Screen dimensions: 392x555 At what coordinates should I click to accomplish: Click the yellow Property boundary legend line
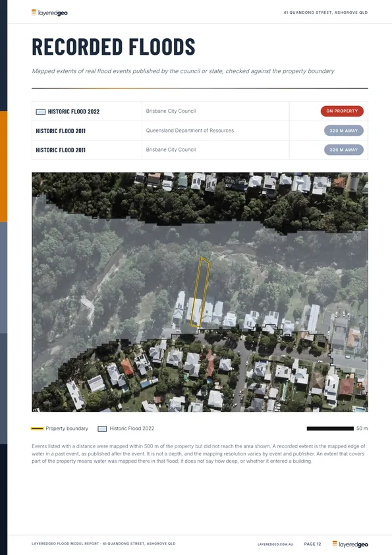point(37,428)
